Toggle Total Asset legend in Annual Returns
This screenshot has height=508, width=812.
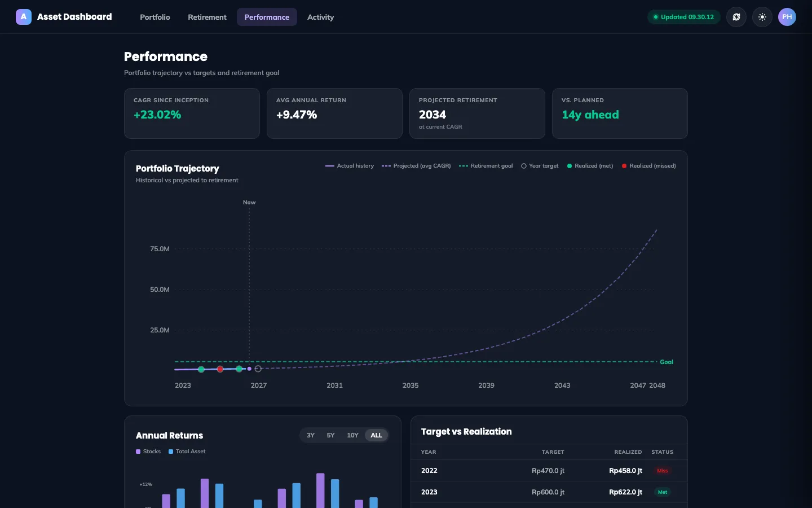[187, 452]
